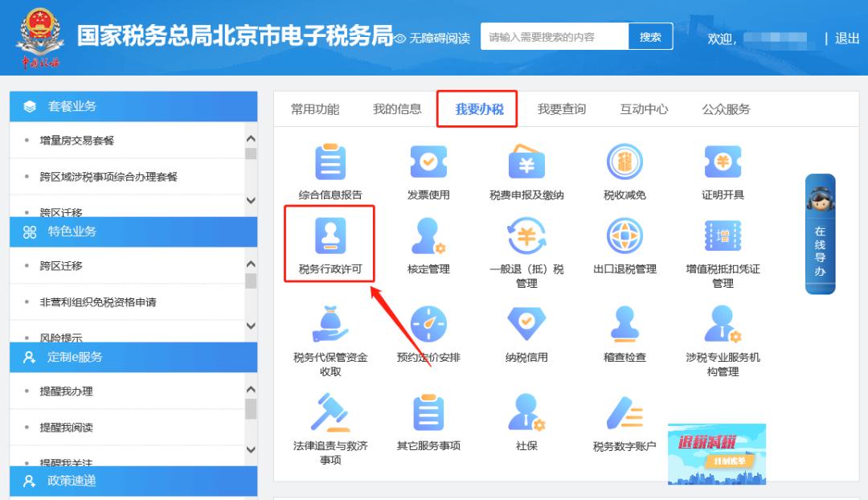Open 提醒我办理 link
The height and width of the screenshot is (500, 868).
click(67, 391)
